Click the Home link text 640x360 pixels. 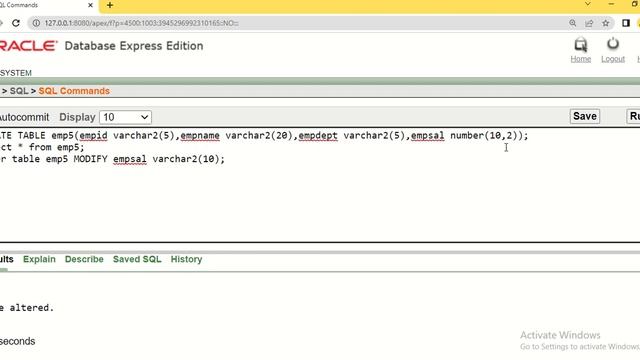coord(580,59)
